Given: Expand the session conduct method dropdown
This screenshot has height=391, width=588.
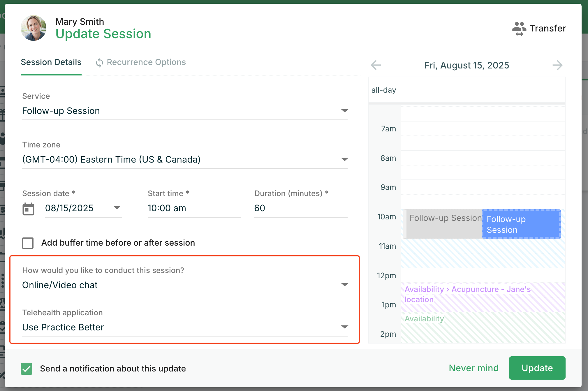Looking at the screenshot, I should tap(345, 285).
